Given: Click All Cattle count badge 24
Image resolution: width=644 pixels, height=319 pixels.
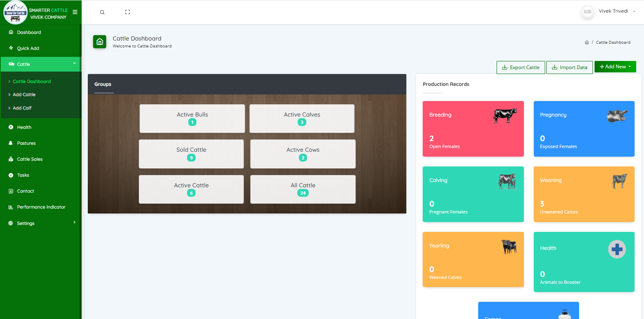Looking at the screenshot, I should pyautogui.click(x=303, y=193).
